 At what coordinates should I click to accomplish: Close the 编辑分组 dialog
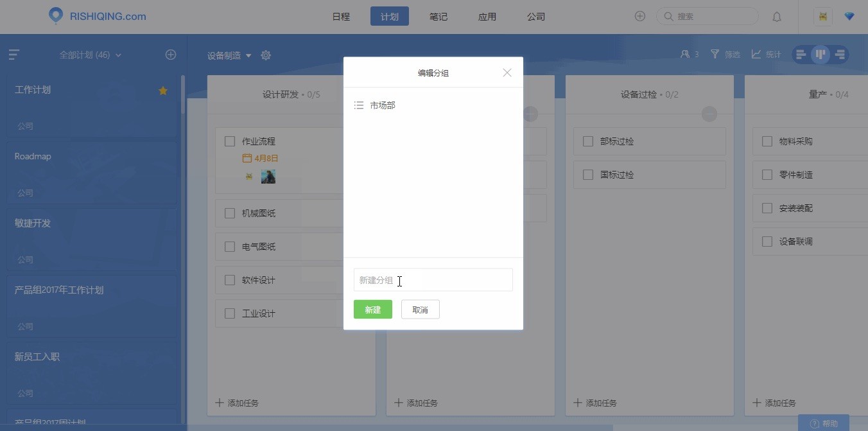[507, 73]
